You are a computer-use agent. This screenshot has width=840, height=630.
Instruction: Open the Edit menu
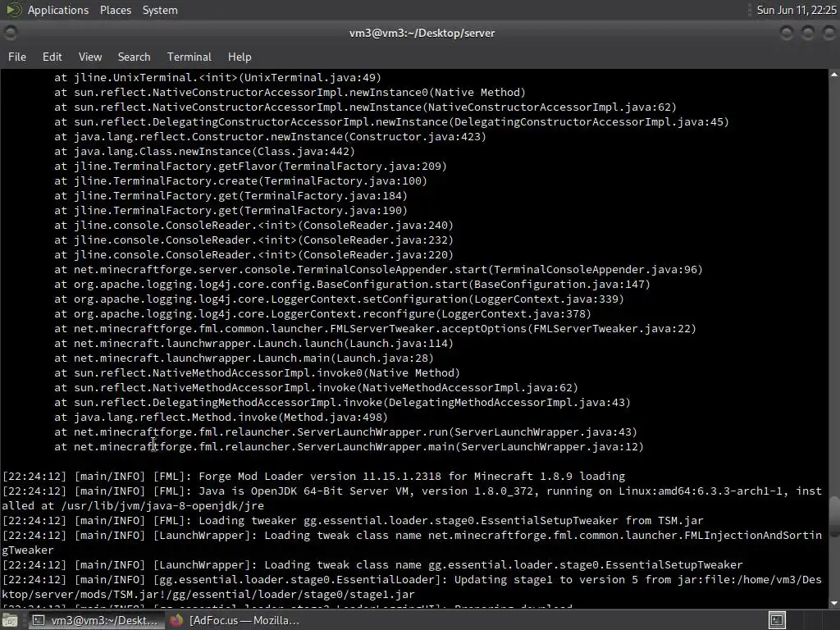click(x=52, y=57)
